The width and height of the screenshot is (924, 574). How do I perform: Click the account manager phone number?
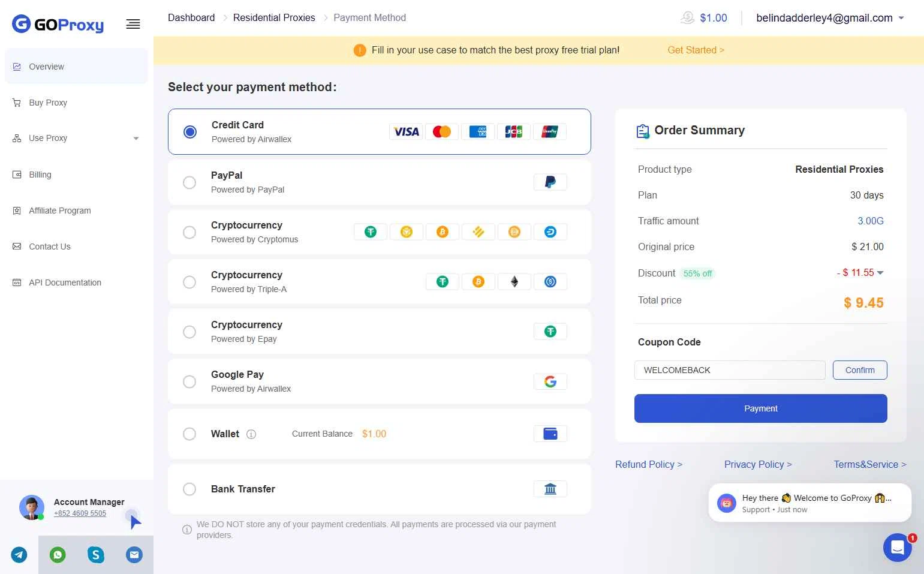tap(80, 513)
